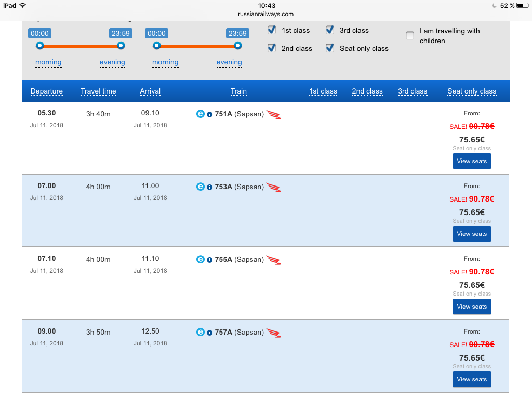Click the e-ticket icon for train 751A
This screenshot has width=532, height=399.
pos(201,114)
